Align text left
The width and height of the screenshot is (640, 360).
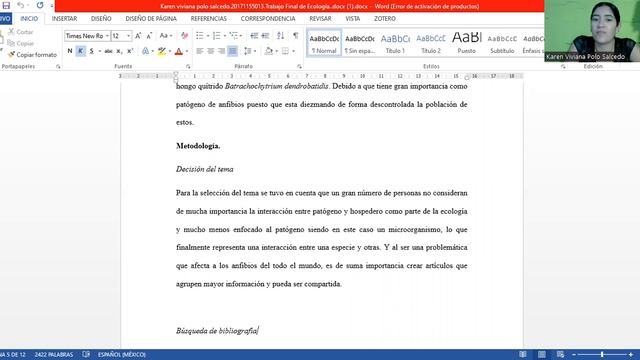[200, 51]
